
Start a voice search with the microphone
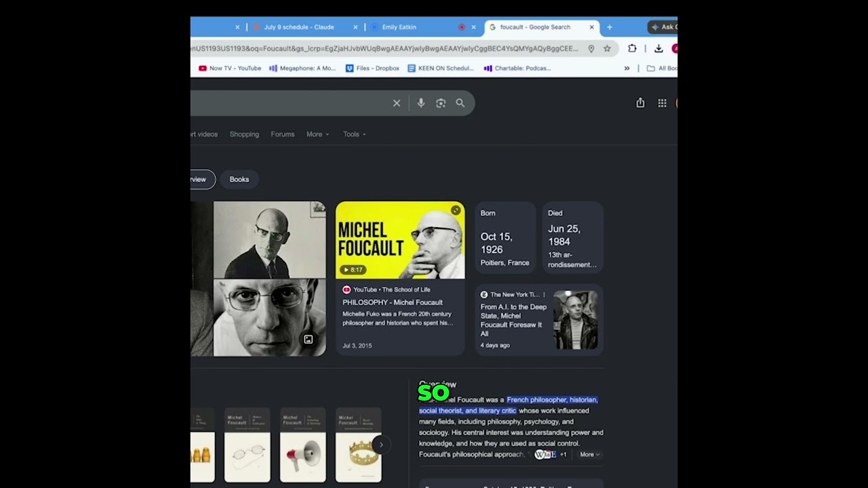(421, 103)
